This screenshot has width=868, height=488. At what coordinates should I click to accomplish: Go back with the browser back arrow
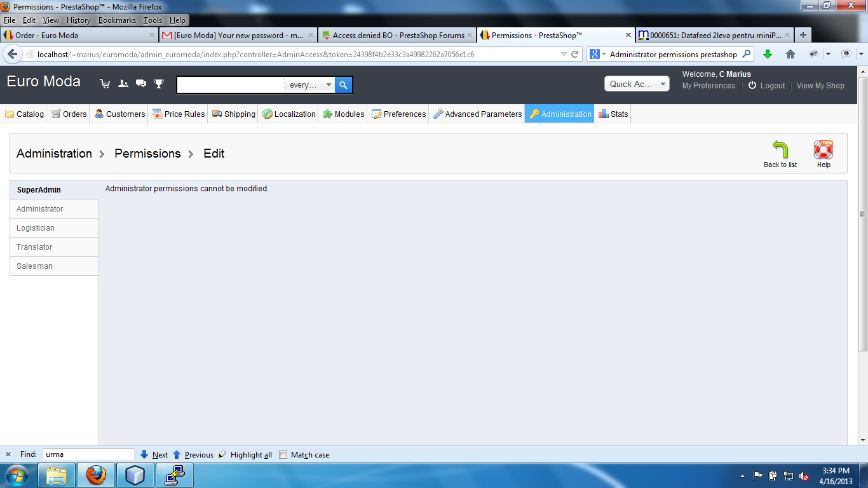pyautogui.click(x=12, y=55)
